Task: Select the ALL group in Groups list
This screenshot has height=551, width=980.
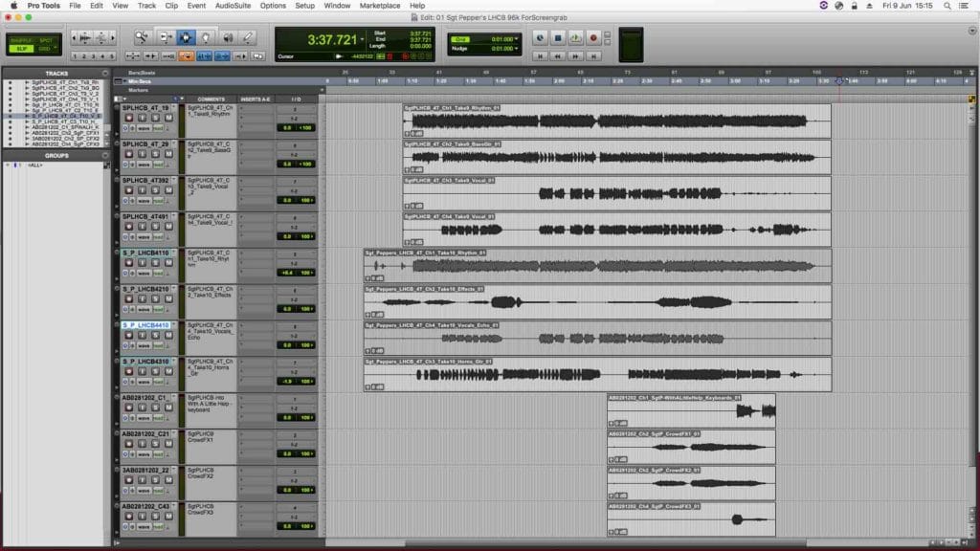Action: (x=35, y=165)
